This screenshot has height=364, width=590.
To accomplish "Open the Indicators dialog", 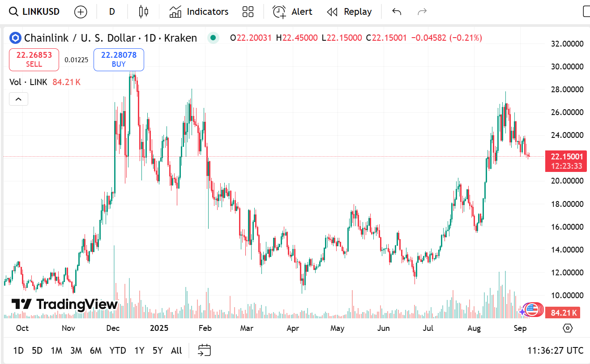I will [x=199, y=12].
